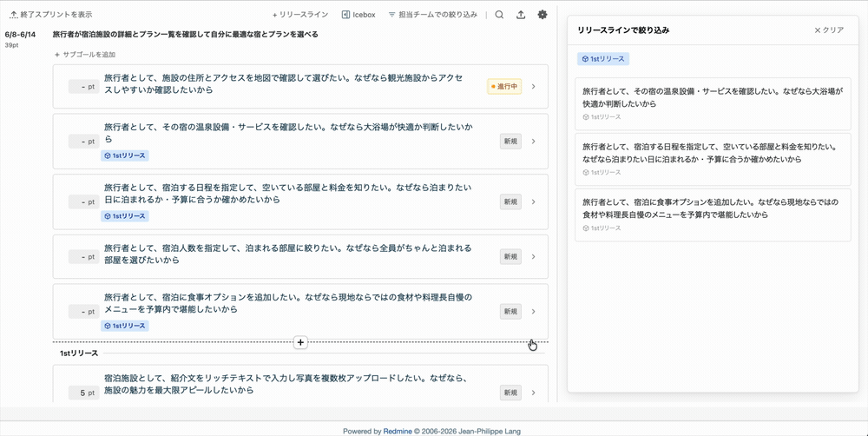868x436 pixels.
Task: Click the filter icon for 担当チームでの絞り込み
Action: pyautogui.click(x=392, y=15)
